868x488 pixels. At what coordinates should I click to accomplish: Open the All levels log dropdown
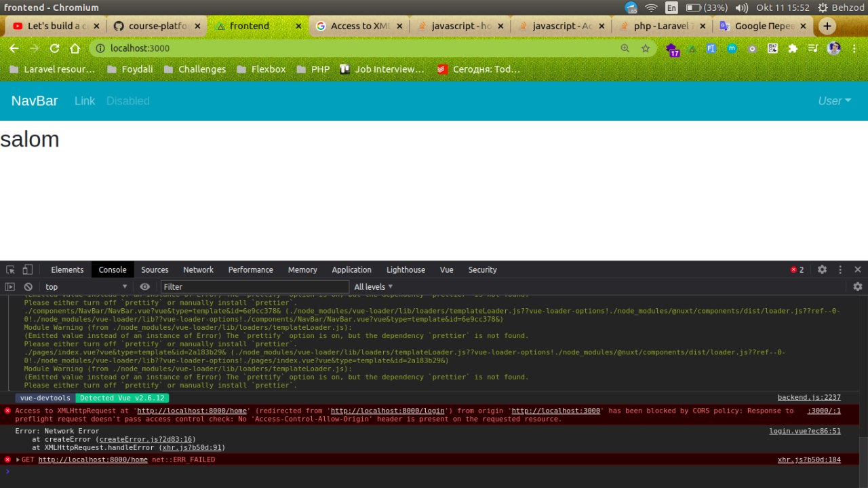(x=374, y=287)
